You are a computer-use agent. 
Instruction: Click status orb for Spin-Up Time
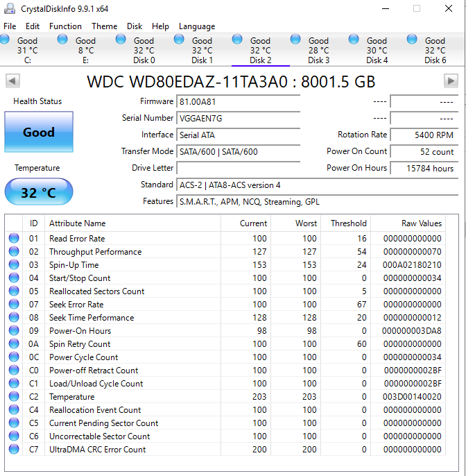14,265
